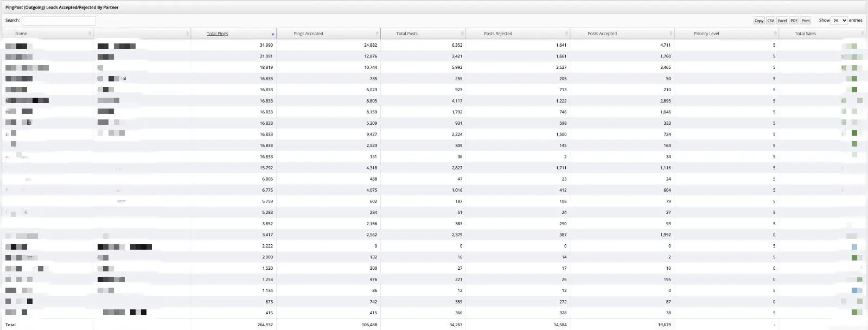The height and width of the screenshot is (330, 868).
Task: Export the table as PDF
Action: tap(794, 21)
